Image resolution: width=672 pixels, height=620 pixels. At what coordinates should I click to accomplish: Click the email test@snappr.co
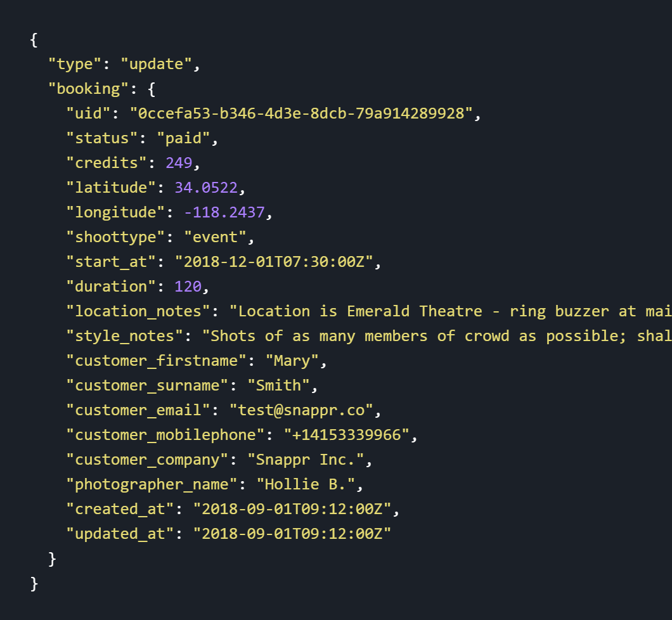(301, 410)
